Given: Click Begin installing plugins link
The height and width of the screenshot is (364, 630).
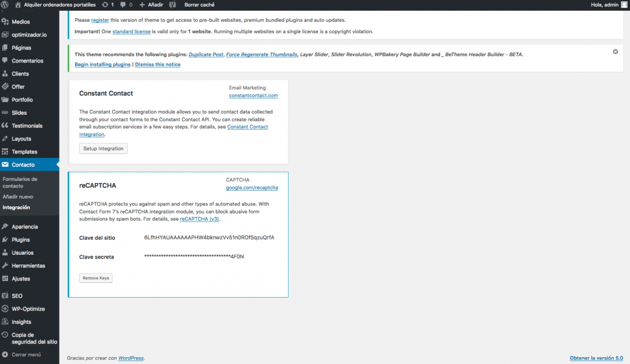Looking at the screenshot, I should tap(103, 65).
